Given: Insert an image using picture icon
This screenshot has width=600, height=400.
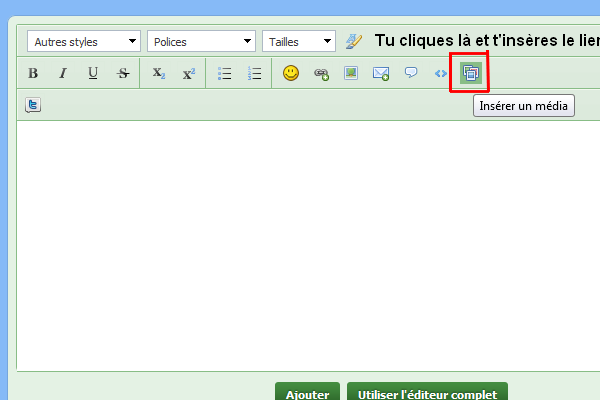Looking at the screenshot, I should coord(351,73).
